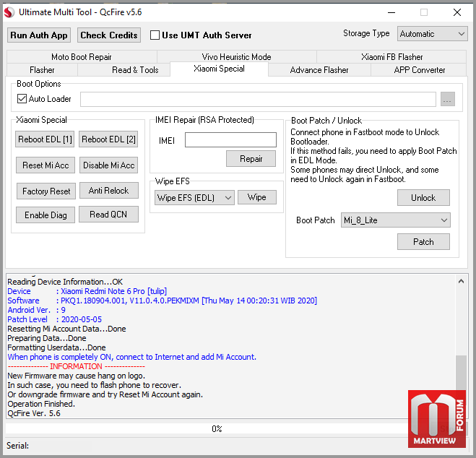Open the Boot Patch model dropdown
Image resolution: width=476 pixels, height=458 pixels.
(x=396, y=220)
